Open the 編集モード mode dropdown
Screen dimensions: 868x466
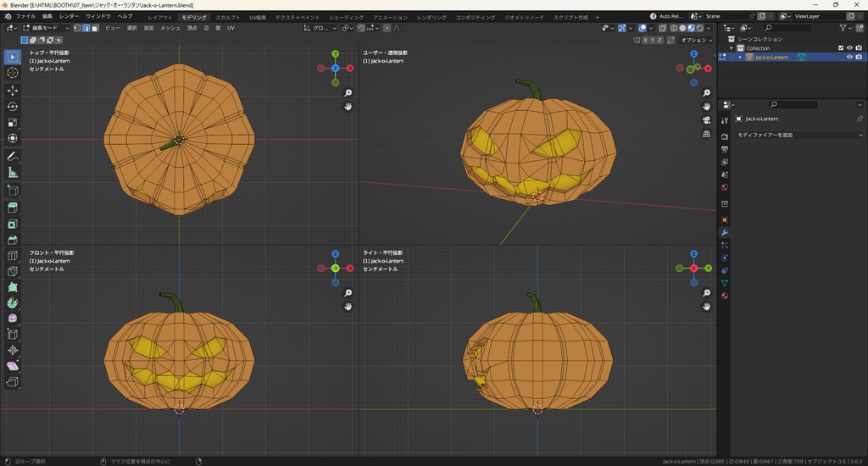46,28
